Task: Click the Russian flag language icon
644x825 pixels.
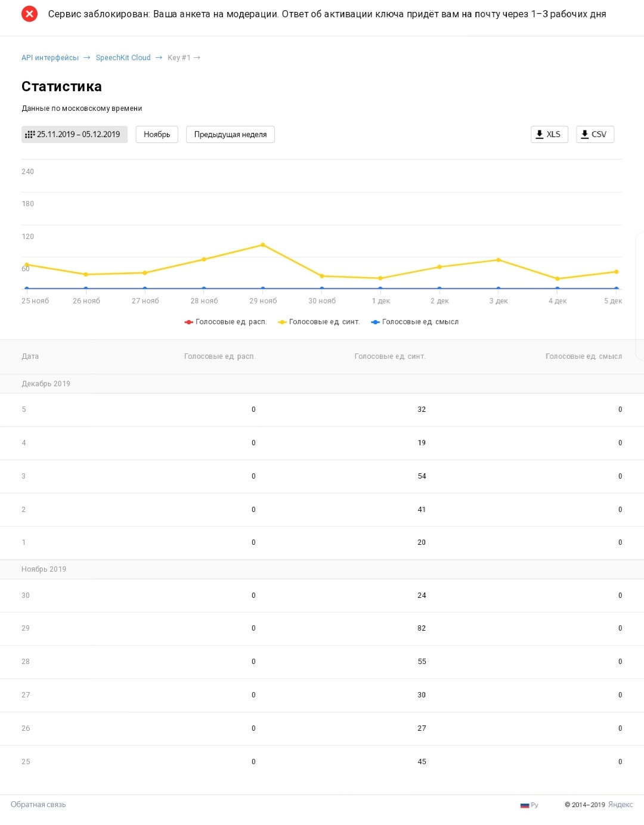Action: (524, 804)
